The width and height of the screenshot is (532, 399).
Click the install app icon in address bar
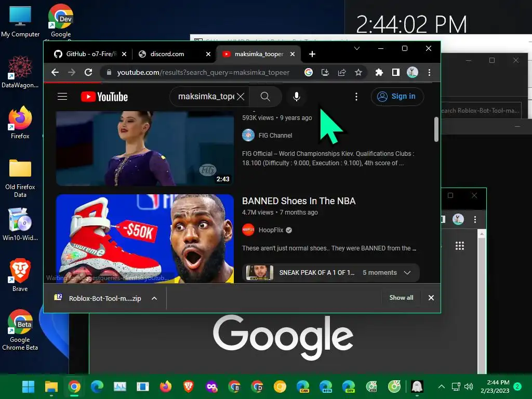coord(325,72)
